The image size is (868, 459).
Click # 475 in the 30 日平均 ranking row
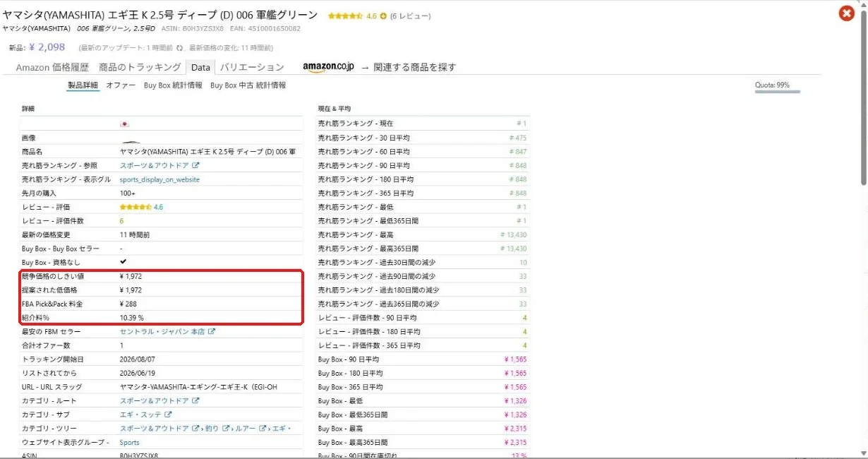(x=518, y=138)
